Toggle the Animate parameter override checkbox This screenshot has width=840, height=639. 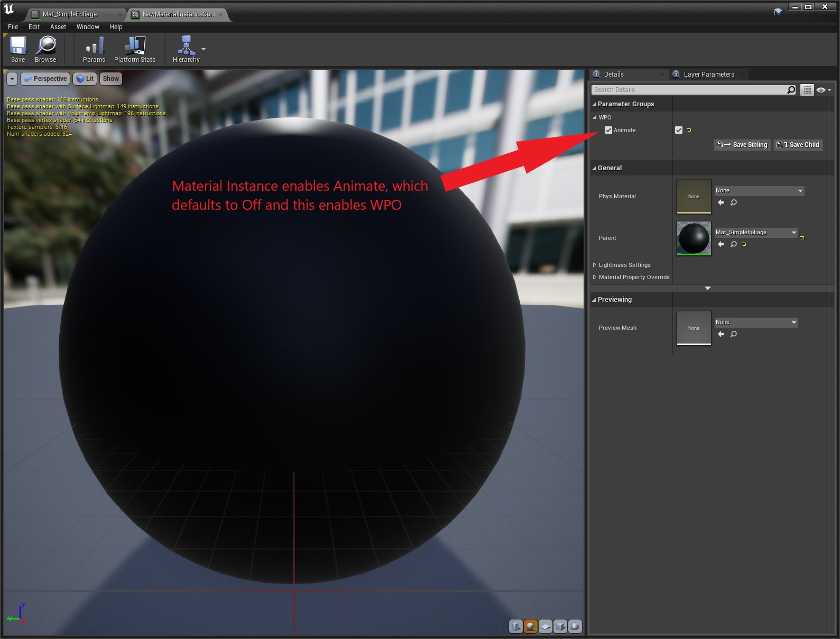(608, 130)
